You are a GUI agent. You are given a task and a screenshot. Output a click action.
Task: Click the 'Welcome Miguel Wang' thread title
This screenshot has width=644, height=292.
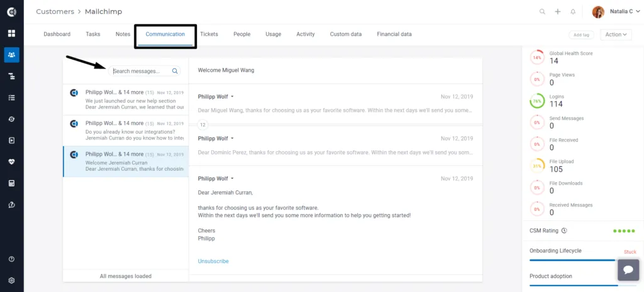pyautogui.click(x=226, y=70)
